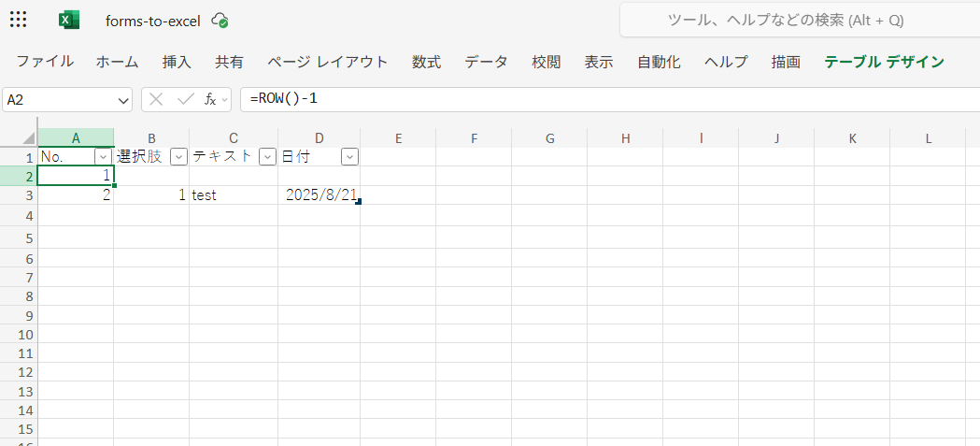The width and height of the screenshot is (980, 446).
Task: Select column L header
Action: 928,138
